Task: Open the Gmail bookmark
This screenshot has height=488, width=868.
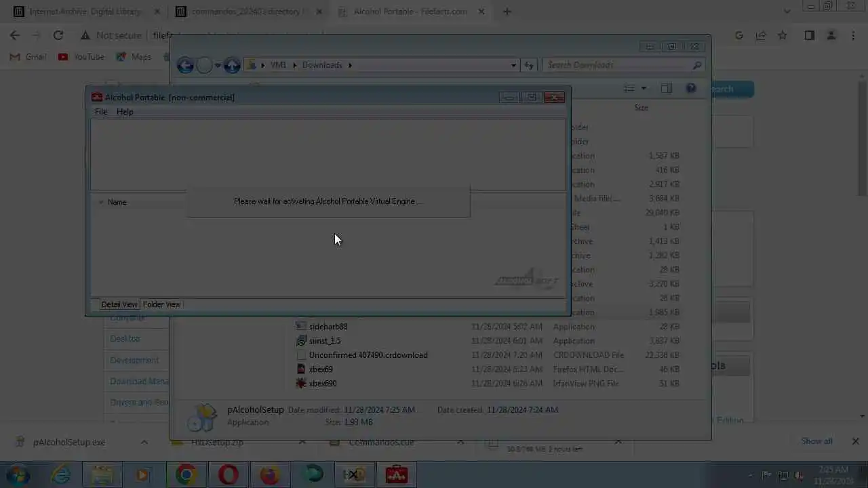Action: 28,57
